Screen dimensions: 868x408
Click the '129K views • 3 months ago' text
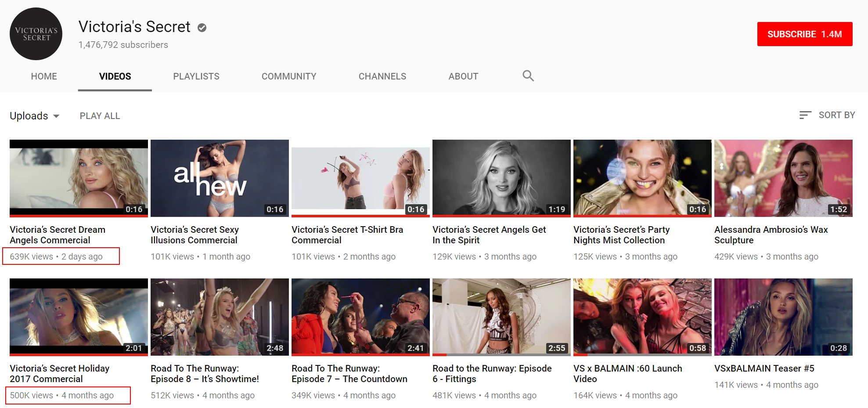point(484,256)
